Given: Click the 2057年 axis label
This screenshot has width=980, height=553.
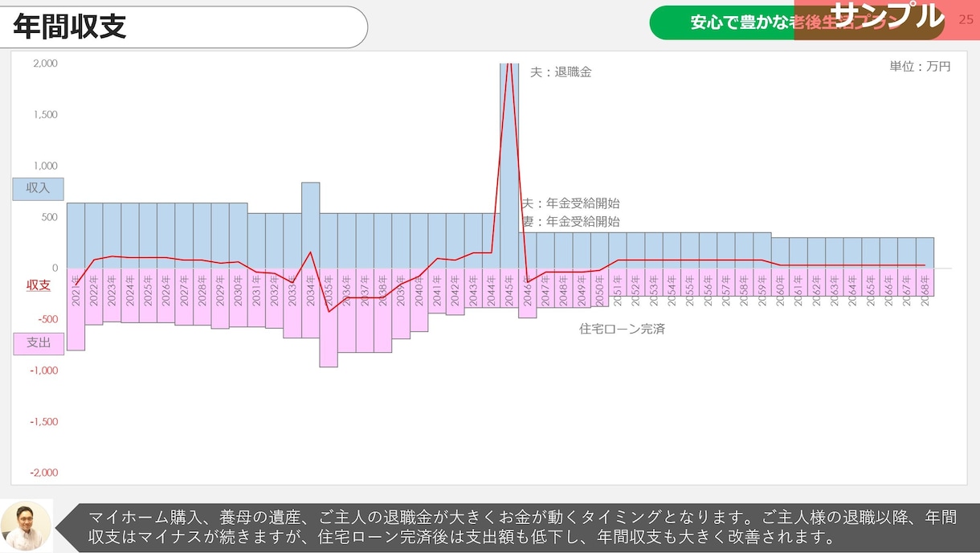Looking at the screenshot, I should point(726,291).
